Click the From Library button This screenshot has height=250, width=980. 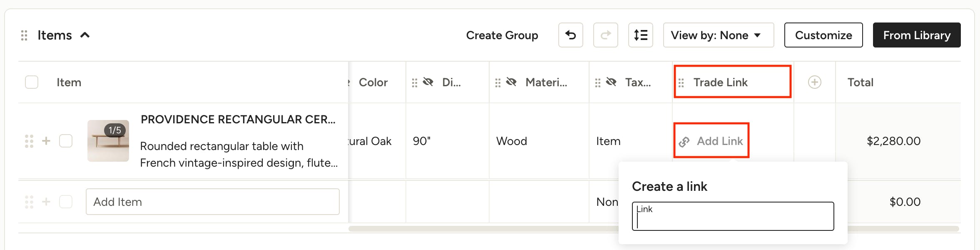(x=916, y=35)
